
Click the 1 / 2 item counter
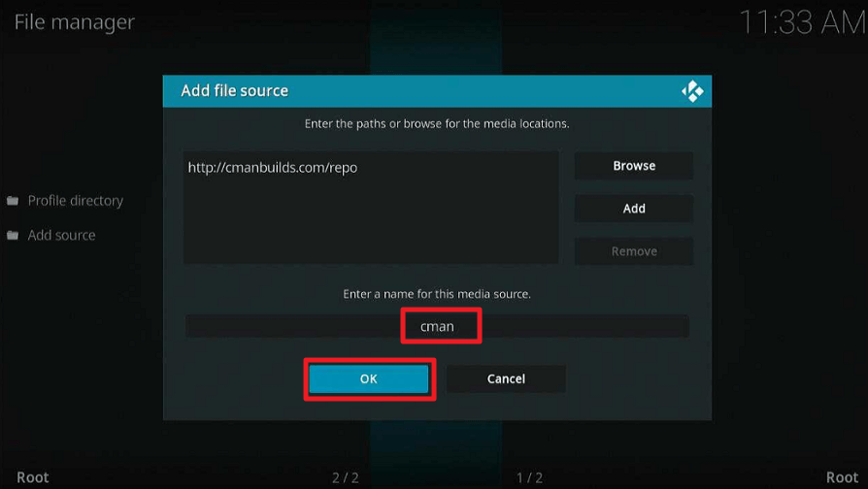(529, 477)
